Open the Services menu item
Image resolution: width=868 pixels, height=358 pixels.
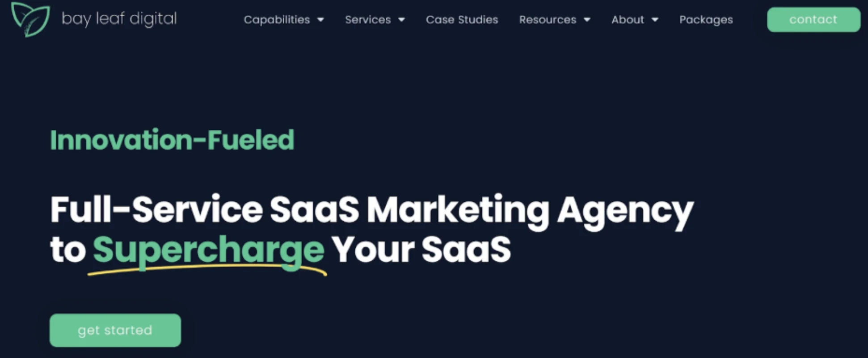[368, 20]
